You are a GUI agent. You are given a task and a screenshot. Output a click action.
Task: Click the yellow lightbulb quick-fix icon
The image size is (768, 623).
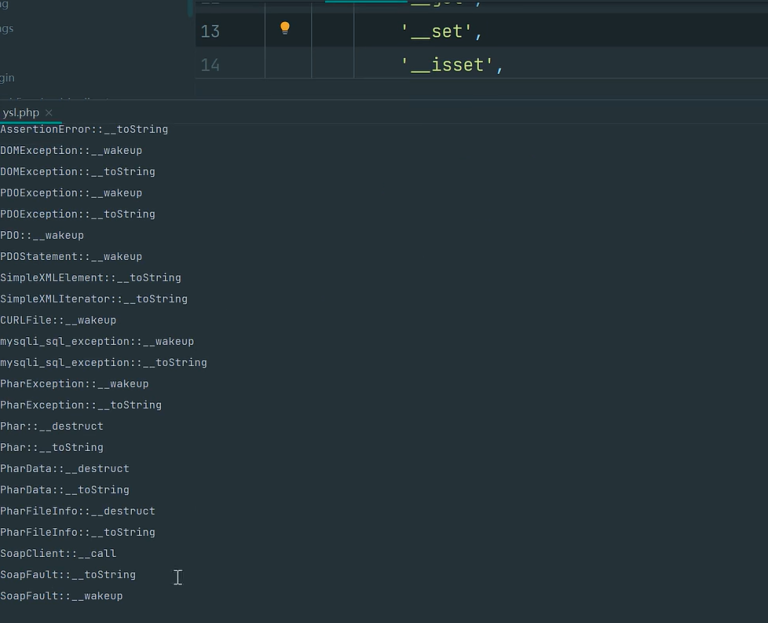(x=285, y=29)
